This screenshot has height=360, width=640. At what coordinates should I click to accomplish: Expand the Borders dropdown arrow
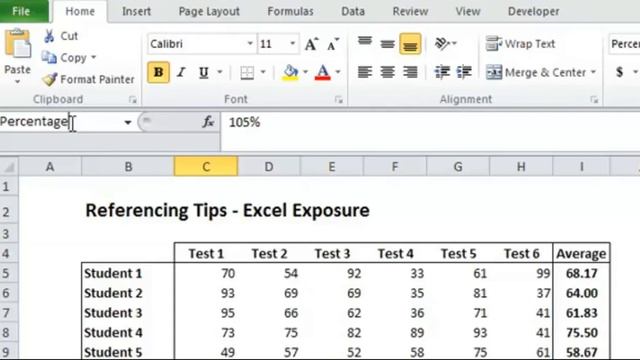[x=263, y=73]
